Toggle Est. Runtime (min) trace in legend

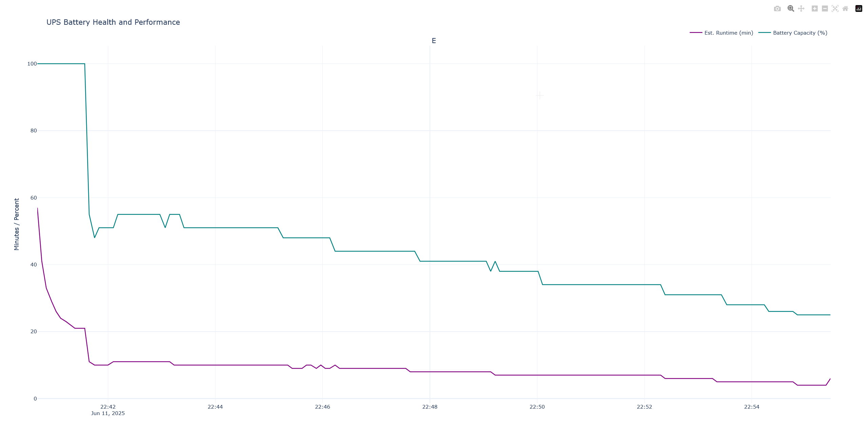click(729, 33)
